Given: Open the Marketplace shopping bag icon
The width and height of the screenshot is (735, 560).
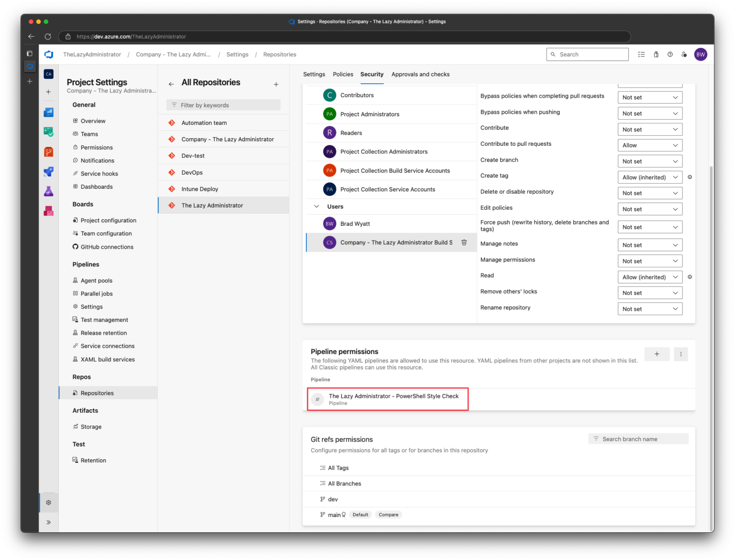Looking at the screenshot, I should coord(656,55).
